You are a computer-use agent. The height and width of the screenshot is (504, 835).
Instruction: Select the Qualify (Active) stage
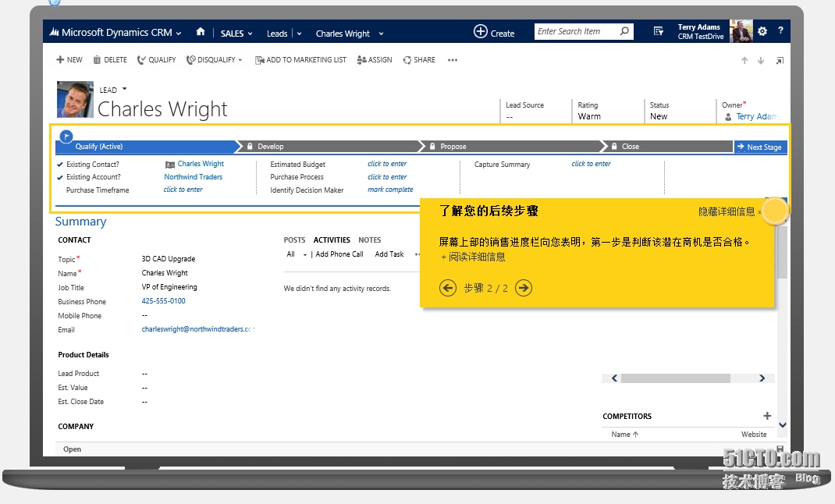pos(145,147)
